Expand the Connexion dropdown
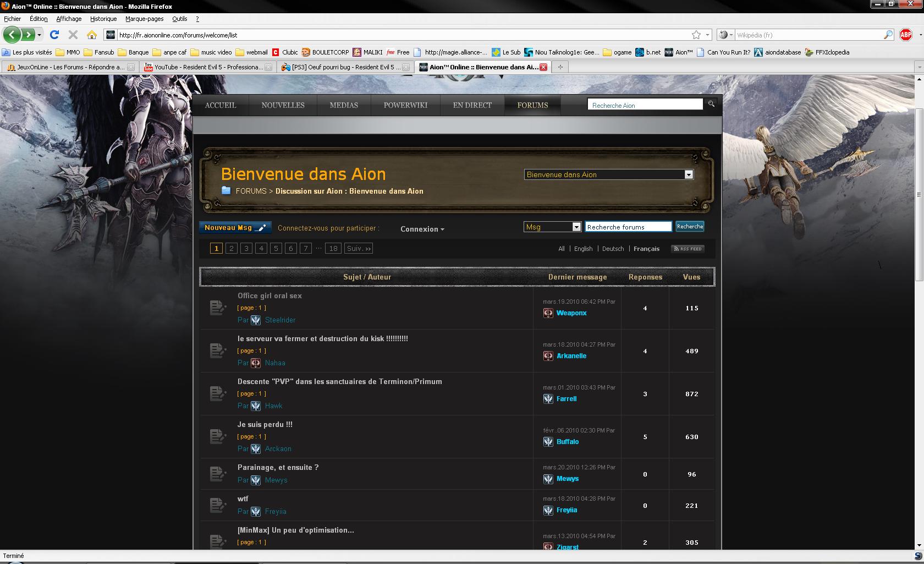 422,229
